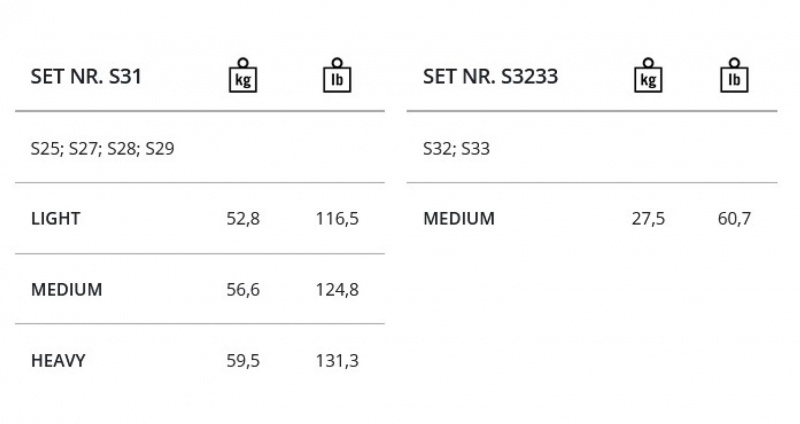Click the 131,3 lb value
The width and height of the screenshot is (800, 424).
pyautogui.click(x=336, y=361)
